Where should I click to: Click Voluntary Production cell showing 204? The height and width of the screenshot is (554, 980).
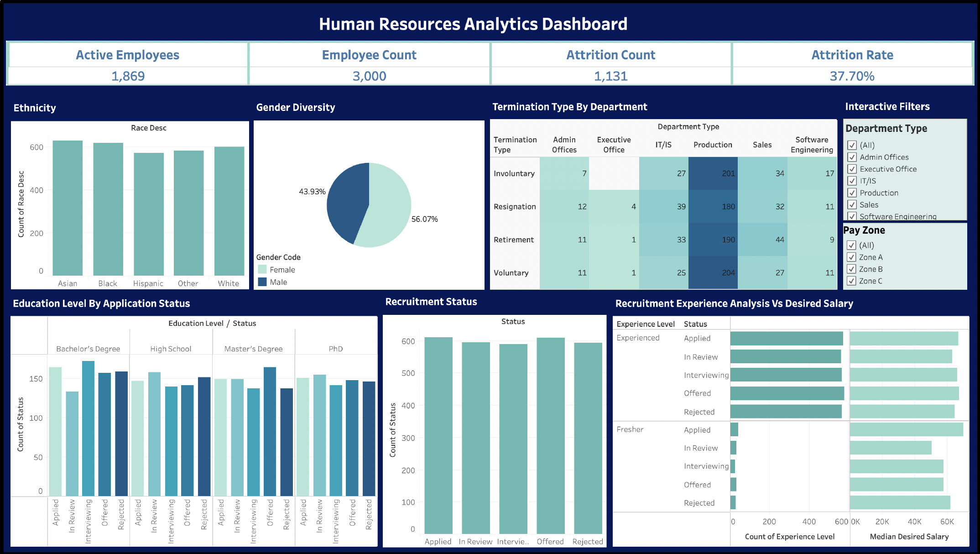pos(713,272)
